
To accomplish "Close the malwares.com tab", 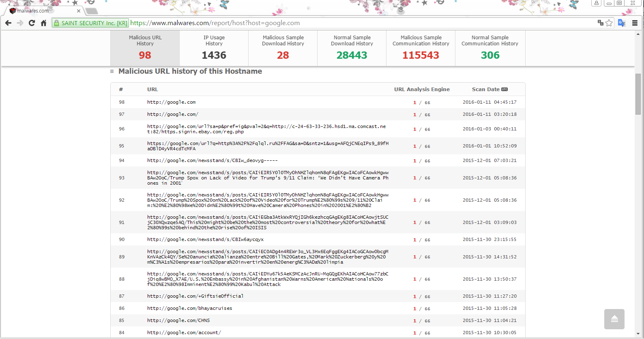I will pyautogui.click(x=79, y=11).
